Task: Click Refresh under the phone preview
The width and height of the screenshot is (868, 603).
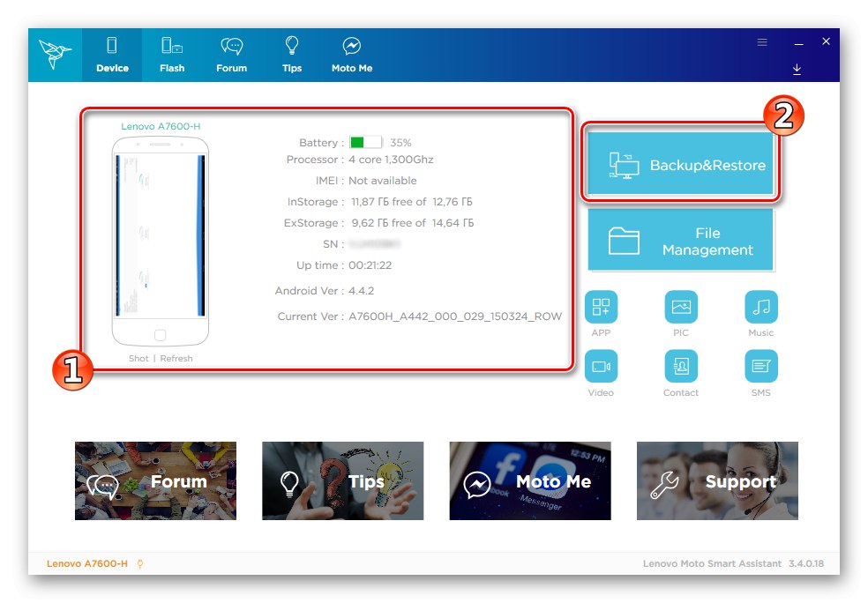Action: point(176,359)
